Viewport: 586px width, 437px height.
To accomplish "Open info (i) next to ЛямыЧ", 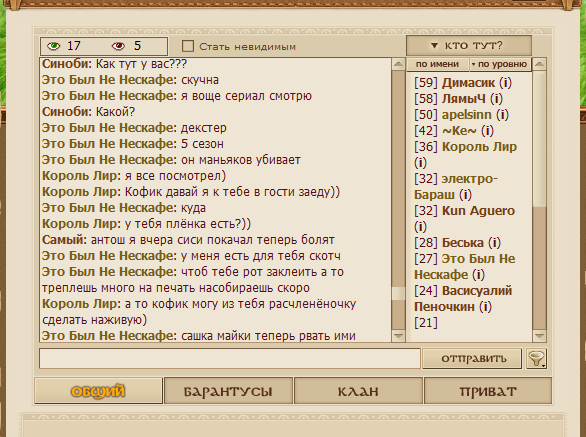I will tap(496, 99).
